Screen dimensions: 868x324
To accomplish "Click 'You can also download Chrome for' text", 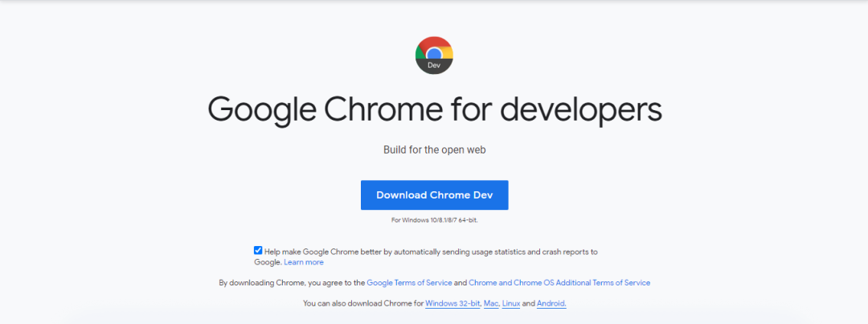I will pos(363,304).
